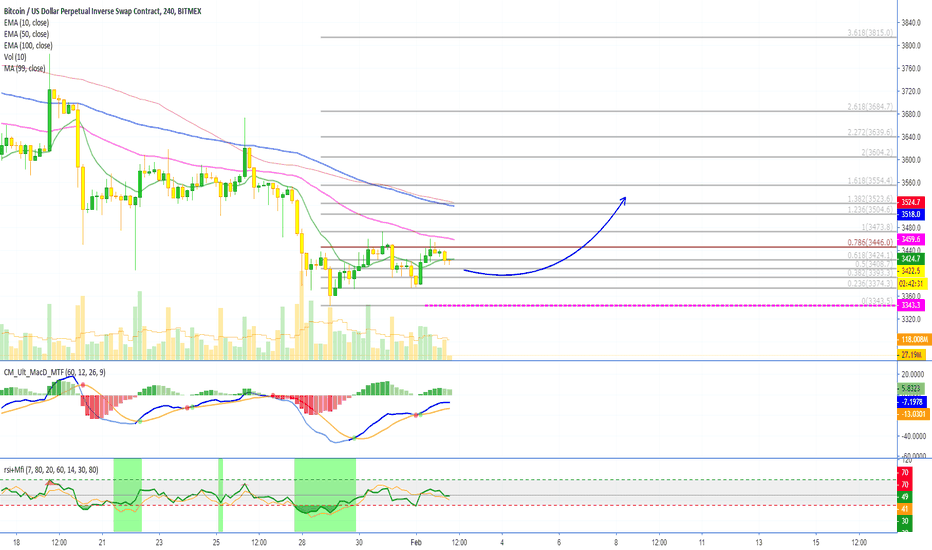Click 3480.0 on the price axis
The image size is (932, 550).
click(x=911, y=228)
